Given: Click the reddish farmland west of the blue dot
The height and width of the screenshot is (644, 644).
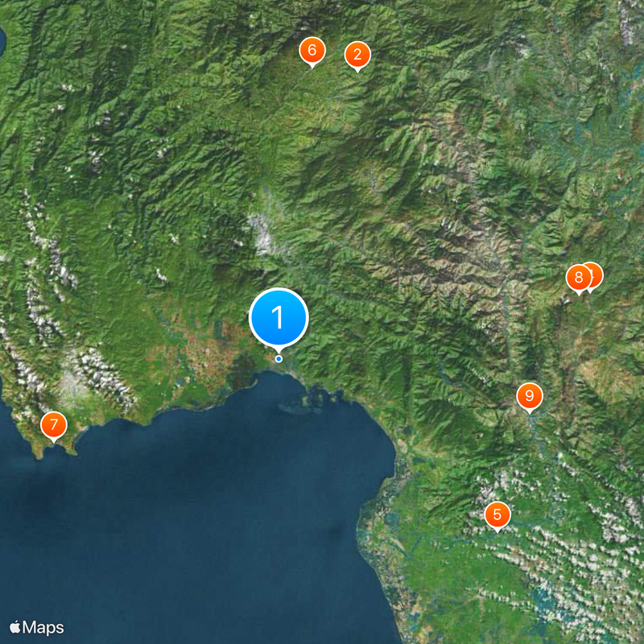Looking at the screenshot, I should point(205,353).
